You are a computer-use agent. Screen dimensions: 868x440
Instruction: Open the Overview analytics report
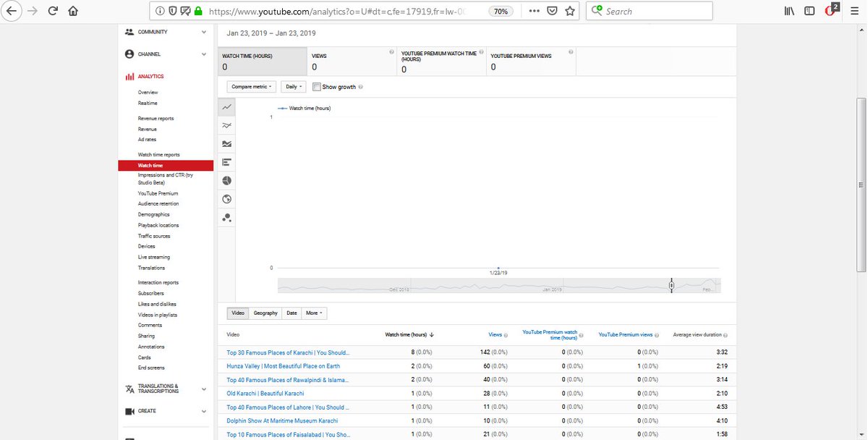click(148, 93)
